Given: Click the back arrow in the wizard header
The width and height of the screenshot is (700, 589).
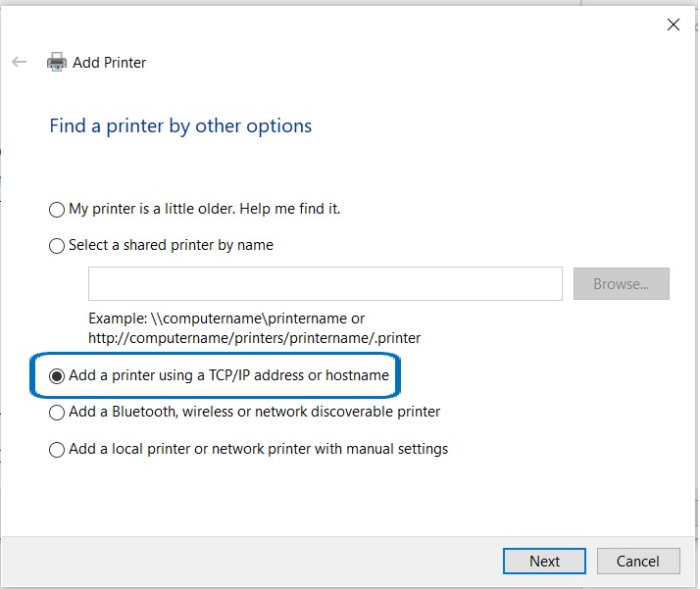Looking at the screenshot, I should click(19, 62).
